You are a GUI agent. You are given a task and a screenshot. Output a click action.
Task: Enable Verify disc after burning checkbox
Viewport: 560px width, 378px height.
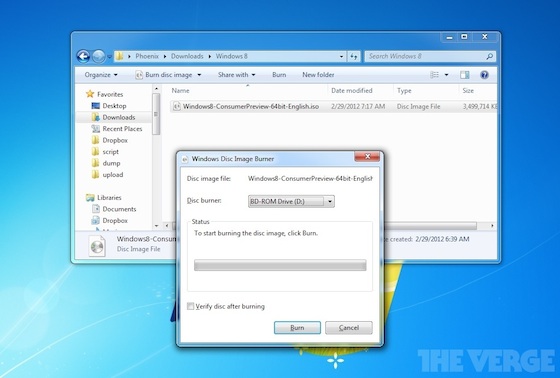191,306
